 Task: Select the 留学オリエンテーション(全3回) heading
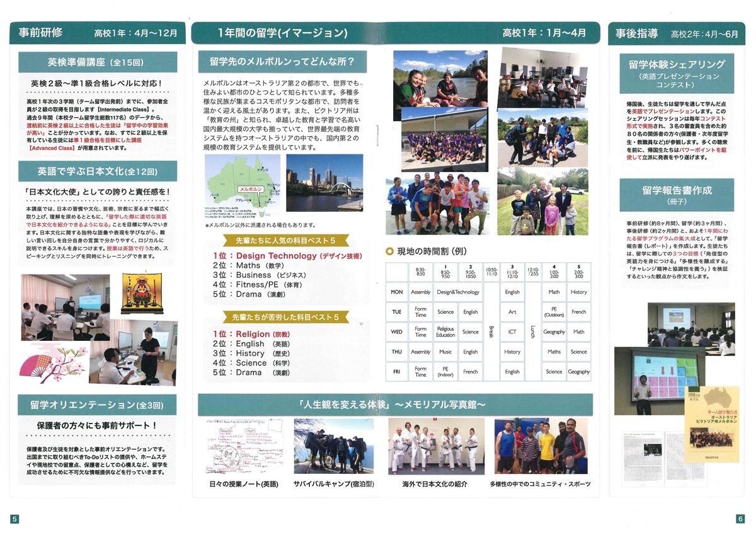pyautogui.click(x=97, y=404)
